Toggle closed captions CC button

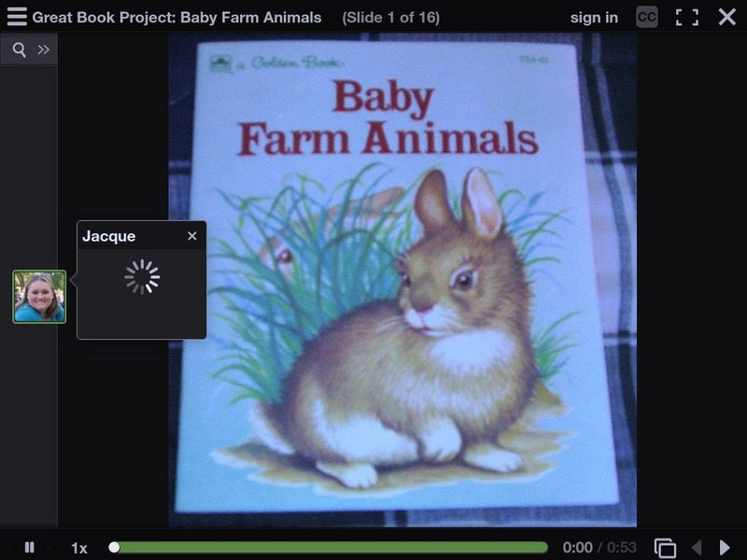coord(647,17)
